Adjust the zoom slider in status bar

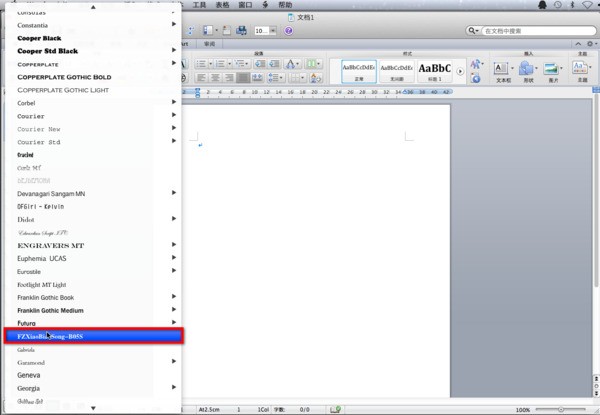pos(561,410)
